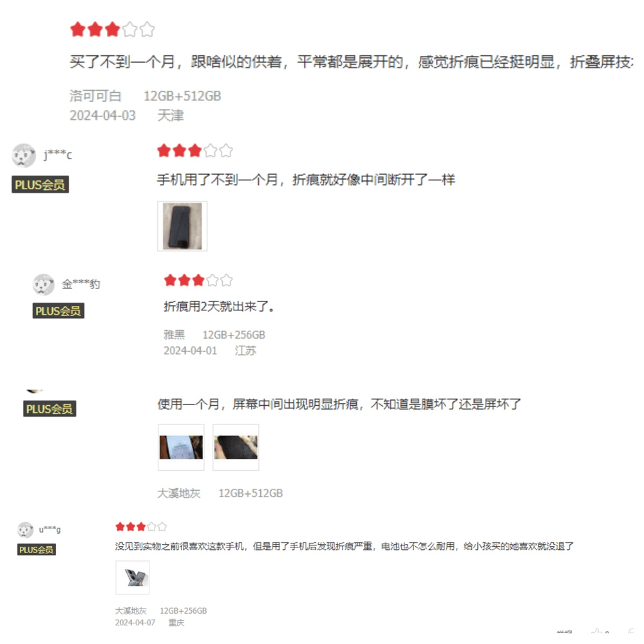Click the avatar next to u***g
The height and width of the screenshot is (644, 644).
tap(26, 530)
